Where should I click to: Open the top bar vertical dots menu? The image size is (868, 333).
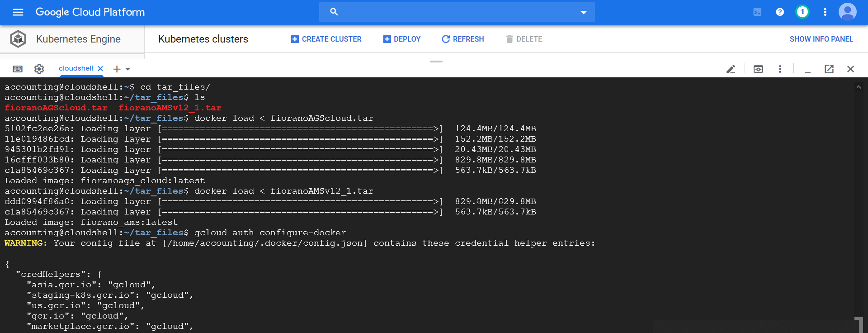click(x=825, y=12)
